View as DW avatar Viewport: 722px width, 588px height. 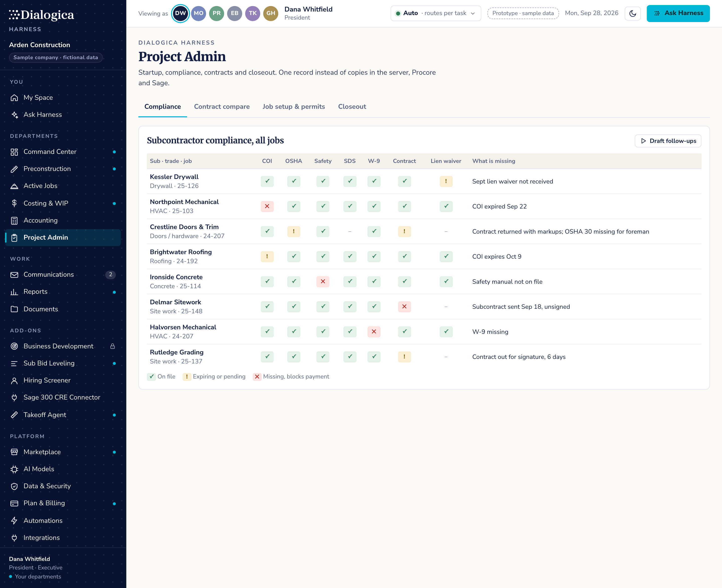point(180,13)
